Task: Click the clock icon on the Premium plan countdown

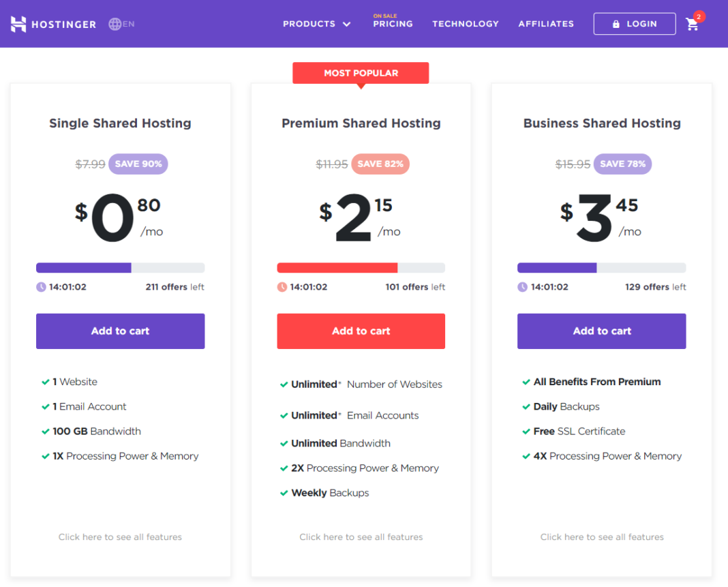Action: [x=281, y=287]
